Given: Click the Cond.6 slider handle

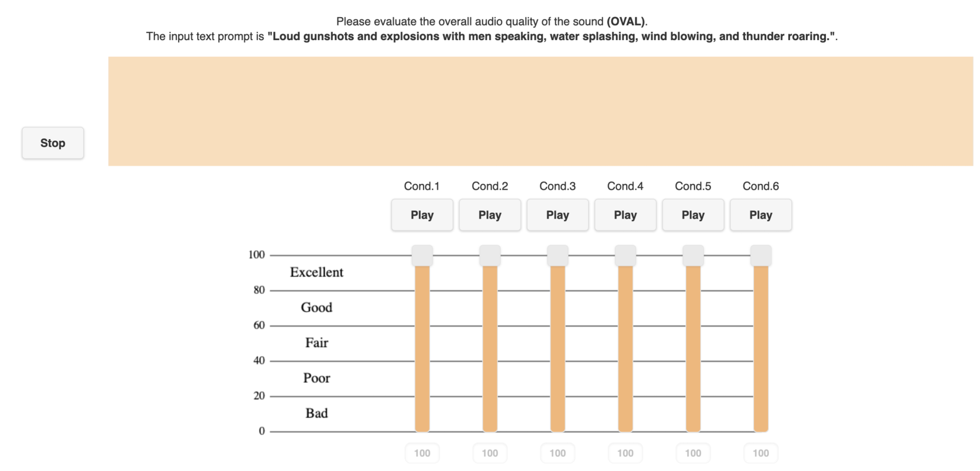Looking at the screenshot, I should point(761,256).
